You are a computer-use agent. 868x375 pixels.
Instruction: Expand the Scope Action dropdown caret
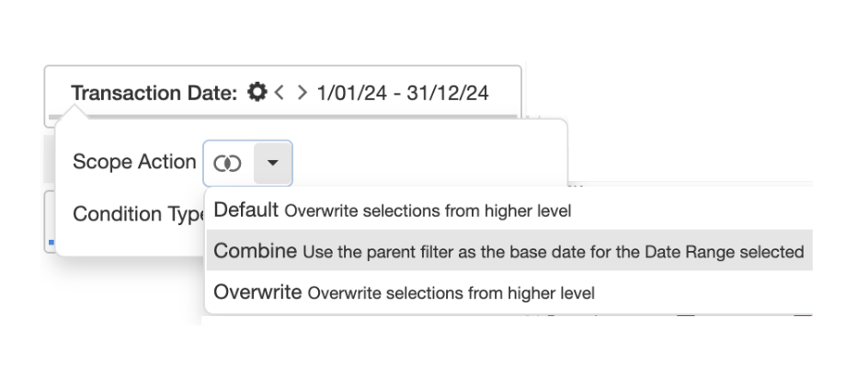point(272,164)
